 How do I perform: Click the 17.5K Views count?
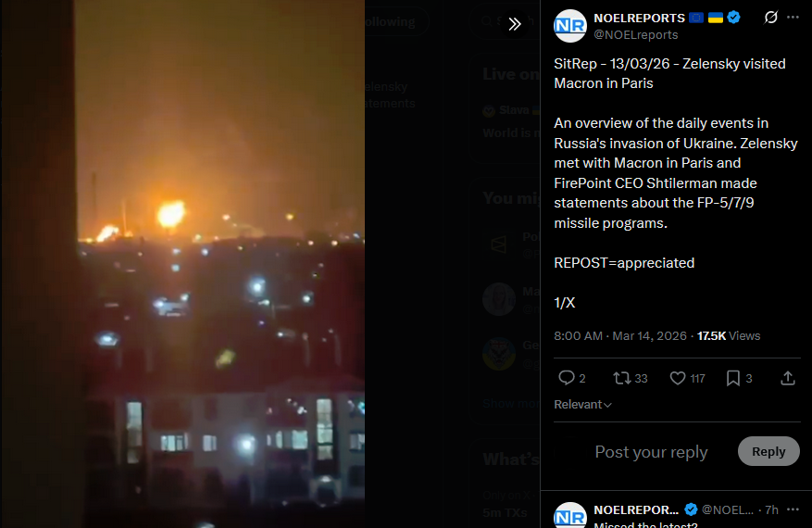pos(729,335)
